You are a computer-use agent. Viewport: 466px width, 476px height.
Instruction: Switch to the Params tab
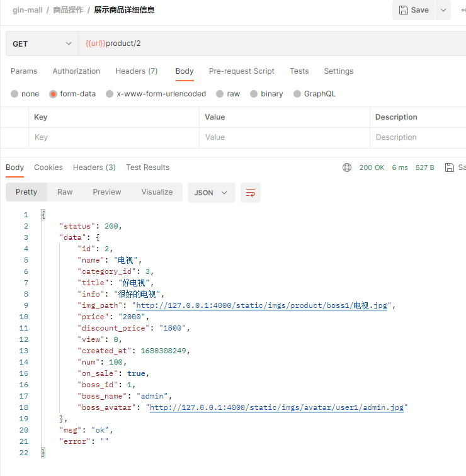(x=24, y=71)
